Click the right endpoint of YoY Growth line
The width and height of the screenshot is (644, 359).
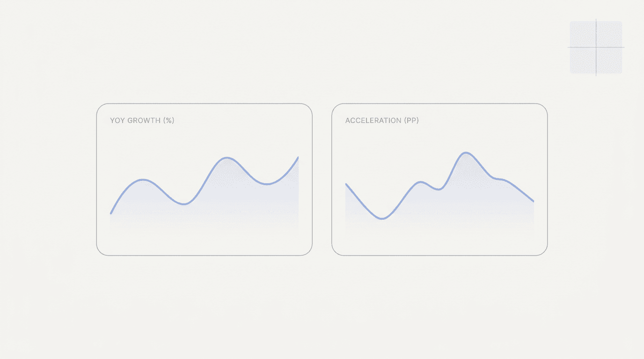coord(298,158)
